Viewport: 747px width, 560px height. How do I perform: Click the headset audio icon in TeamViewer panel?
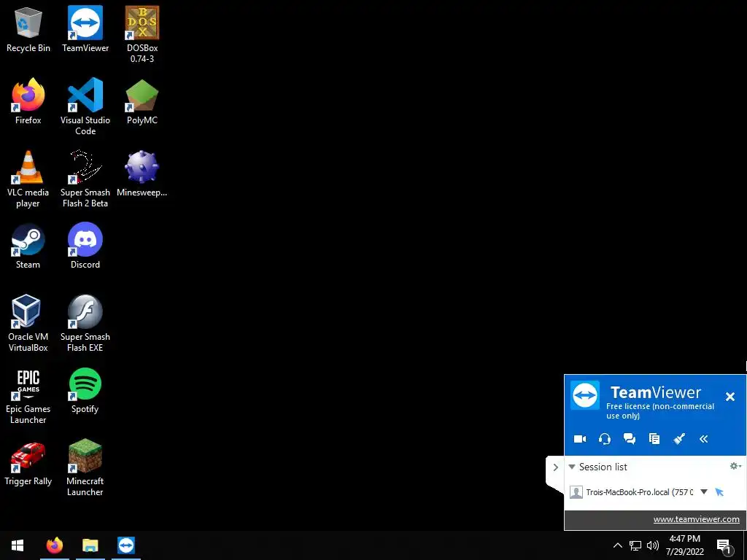pos(605,439)
